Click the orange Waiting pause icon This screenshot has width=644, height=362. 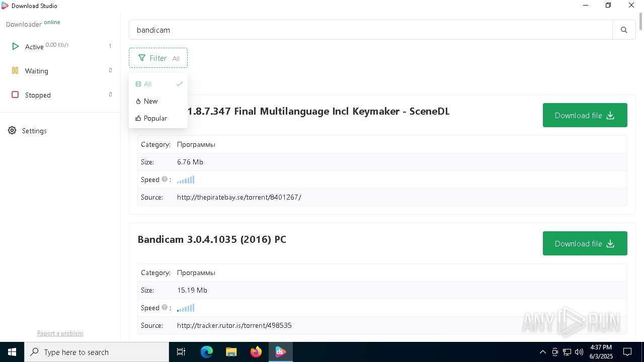point(15,71)
